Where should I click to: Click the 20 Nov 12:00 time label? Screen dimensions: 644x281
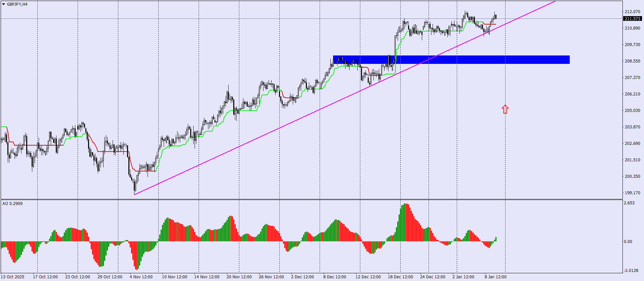point(239,277)
